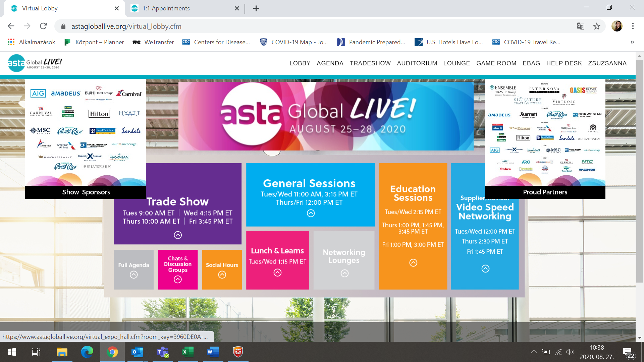644x362 pixels.
Task: Open the U.S. Hotels Have Lo... bookmark
Action: pos(449,42)
